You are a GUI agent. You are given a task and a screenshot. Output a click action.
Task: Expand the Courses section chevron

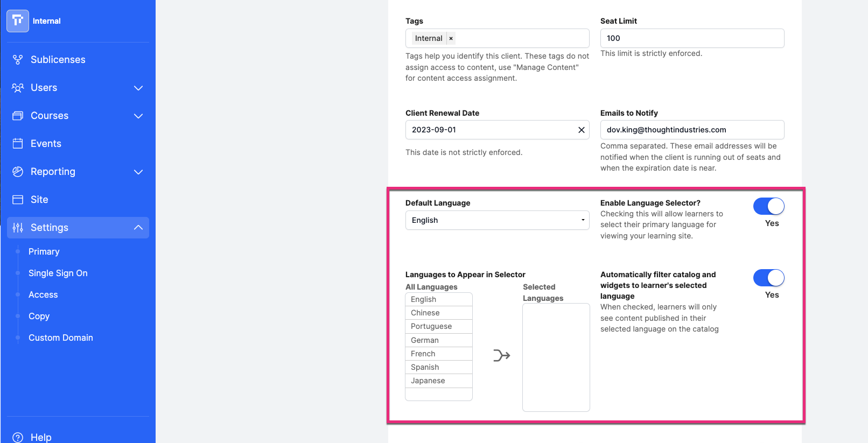coord(138,116)
